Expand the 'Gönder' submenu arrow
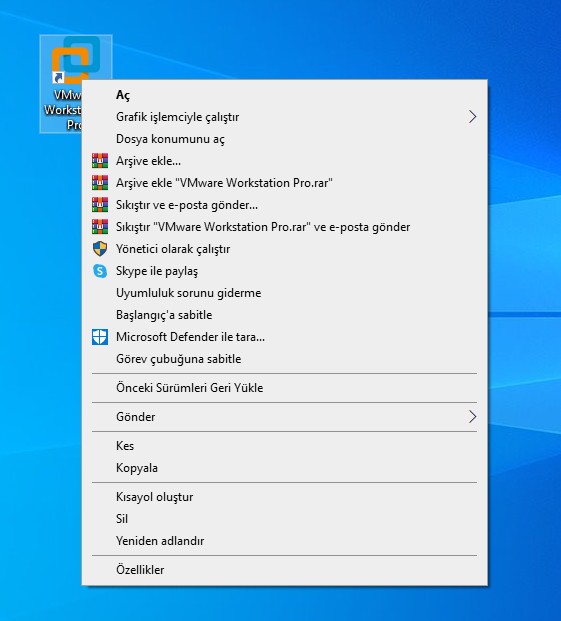The width and height of the screenshot is (561, 621). pos(472,417)
